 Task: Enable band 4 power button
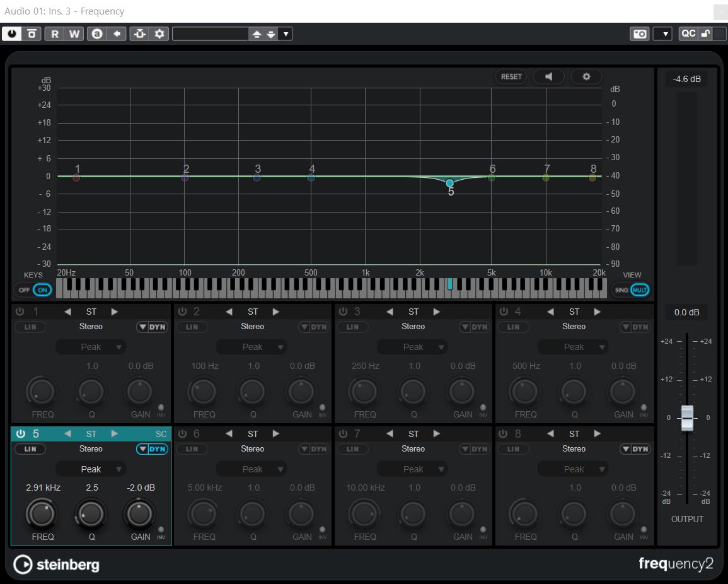(504, 312)
